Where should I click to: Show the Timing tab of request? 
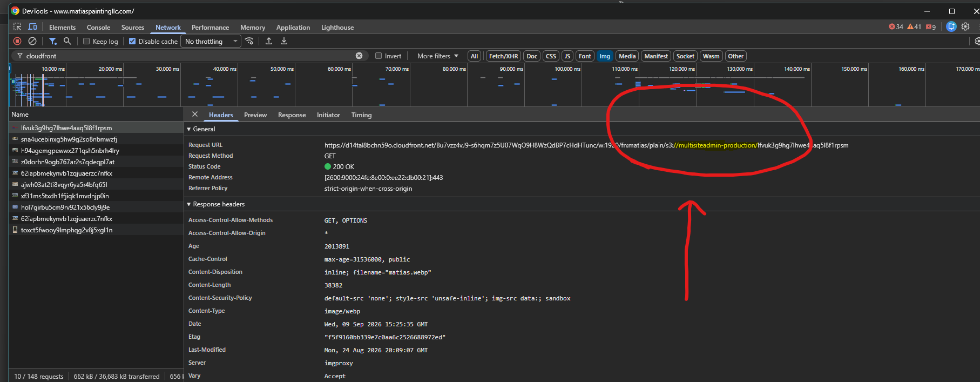coord(361,115)
